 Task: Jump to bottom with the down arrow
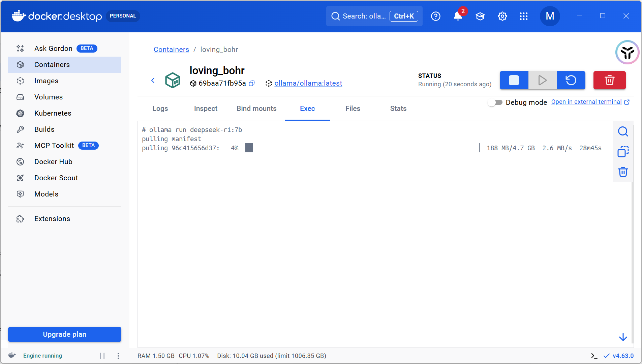[x=623, y=337]
